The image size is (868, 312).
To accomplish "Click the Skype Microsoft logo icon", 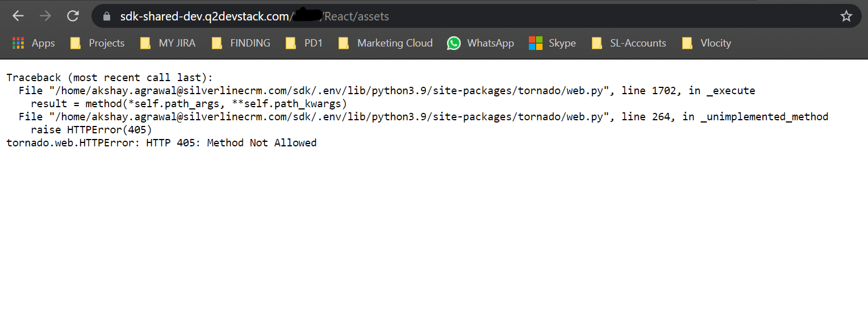I will 536,43.
